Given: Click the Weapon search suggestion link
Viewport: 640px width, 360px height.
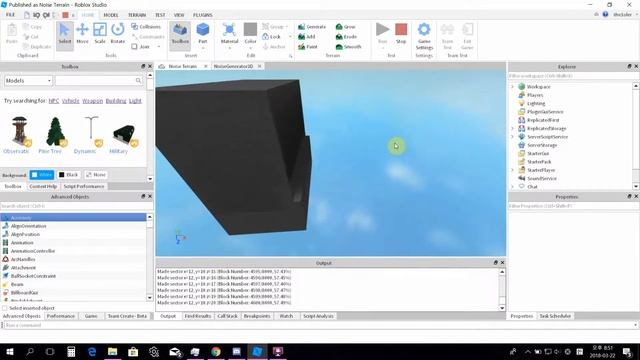Looking at the screenshot, I should coord(93,101).
